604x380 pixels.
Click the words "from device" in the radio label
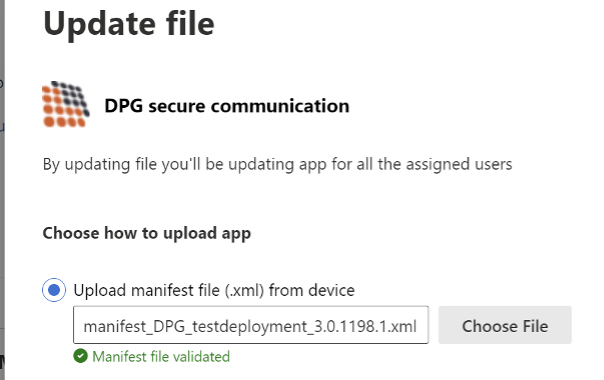[x=312, y=290]
